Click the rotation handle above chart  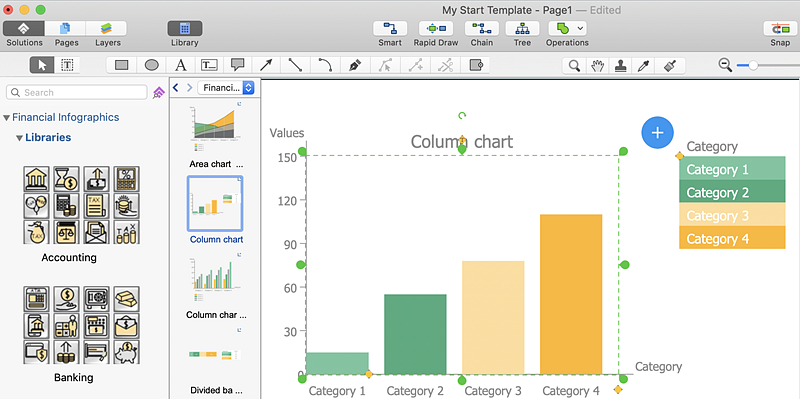tap(462, 116)
